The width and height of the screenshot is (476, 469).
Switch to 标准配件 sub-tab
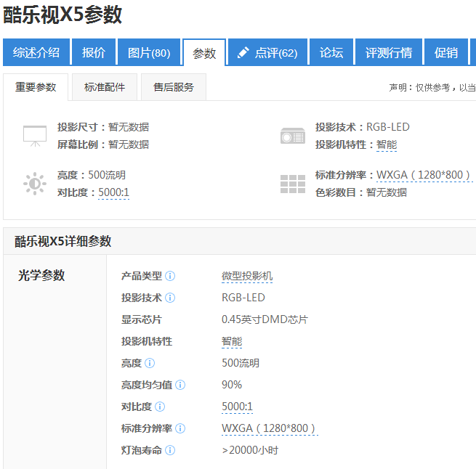coord(105,87)
